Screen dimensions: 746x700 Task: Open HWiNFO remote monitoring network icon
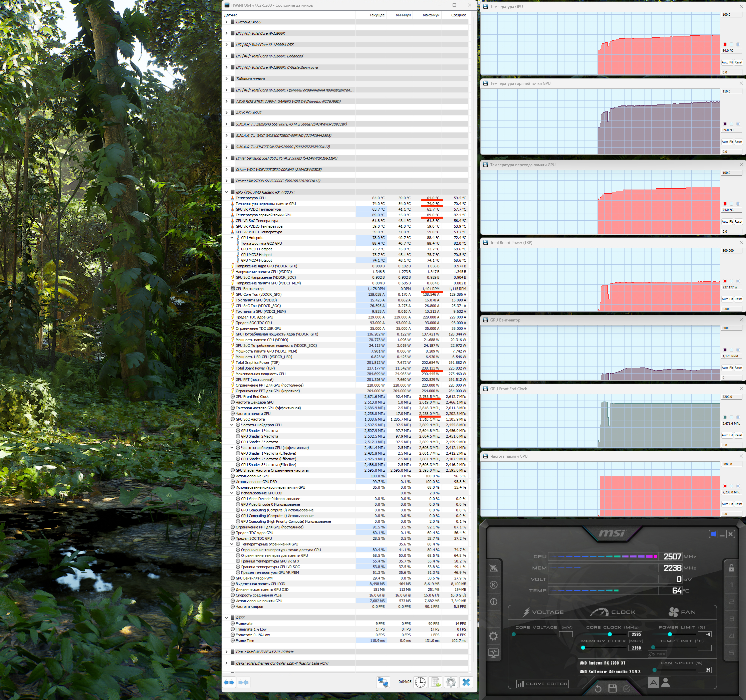tap(383, 682)
